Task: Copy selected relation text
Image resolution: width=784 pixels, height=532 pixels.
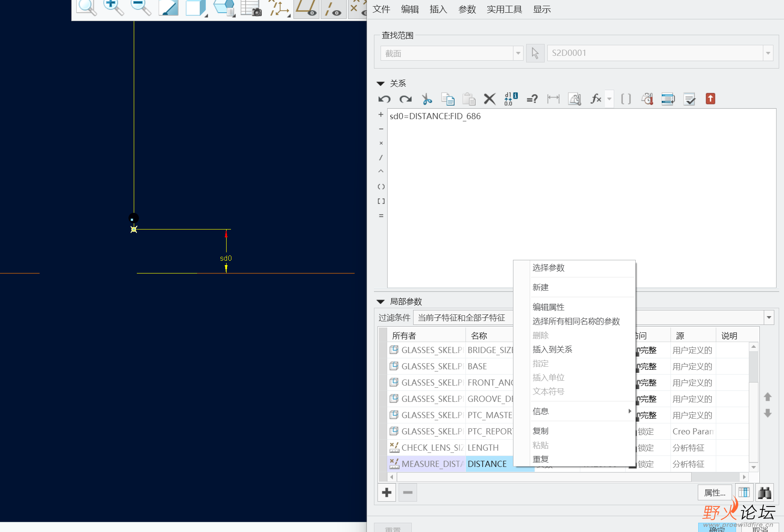Action: coord(448,99)
